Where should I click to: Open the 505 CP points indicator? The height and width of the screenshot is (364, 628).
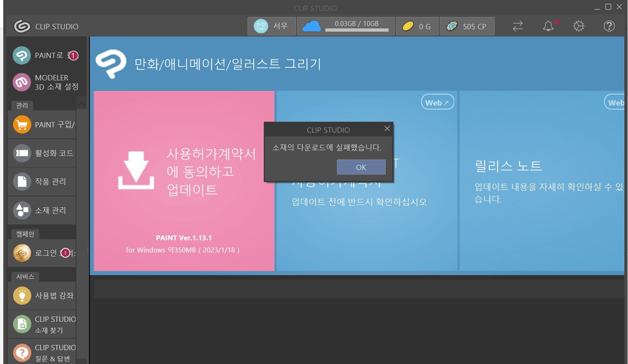(x=467, y=26)
